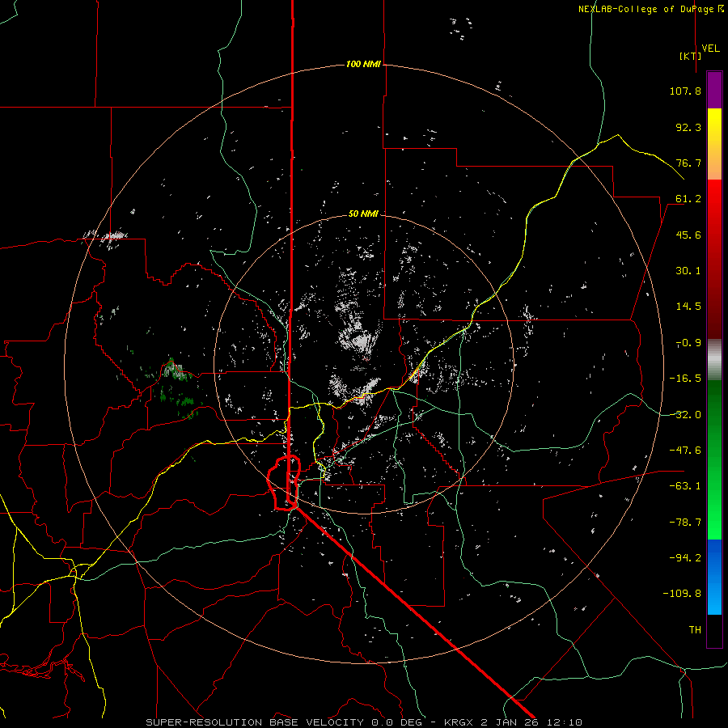Click the TH label on the legend
This screenshot has width=728, height=728.
[x=695, y=629]
